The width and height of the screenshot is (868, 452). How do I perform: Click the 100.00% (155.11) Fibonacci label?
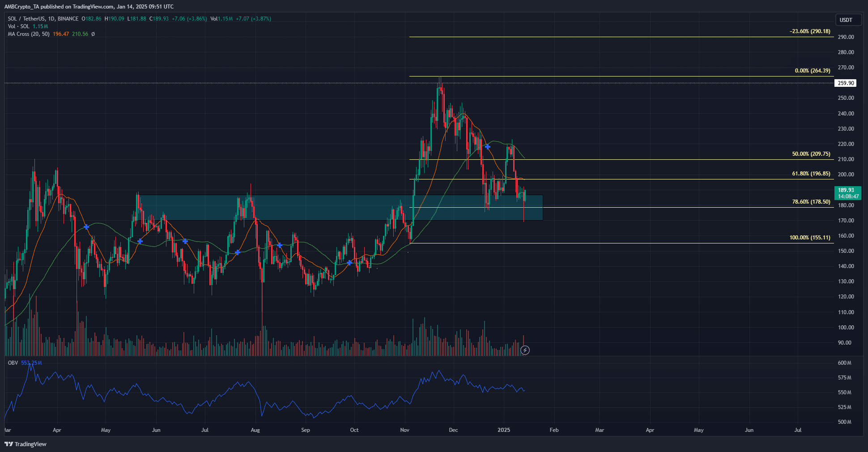[810, 238]
